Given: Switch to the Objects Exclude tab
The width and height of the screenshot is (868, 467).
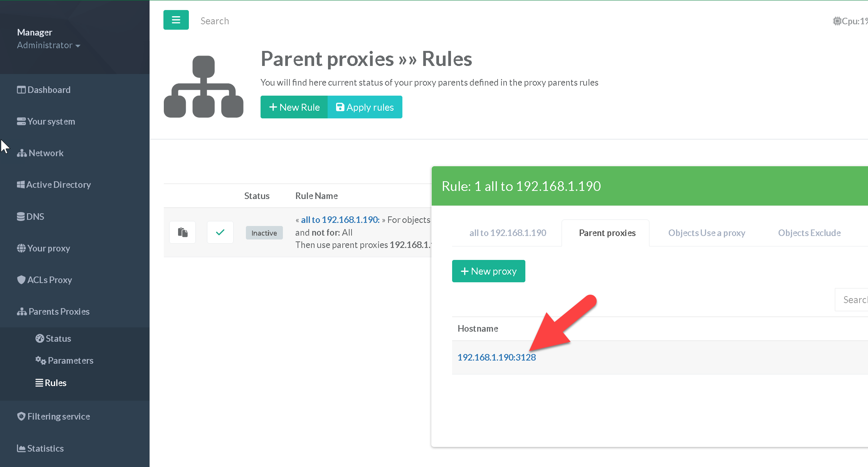Looking at the screenshot, I should (x=809, y=233).
